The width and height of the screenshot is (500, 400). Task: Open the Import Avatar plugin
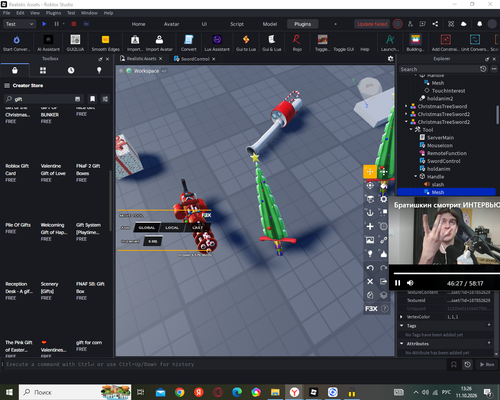tap(159, 43)
